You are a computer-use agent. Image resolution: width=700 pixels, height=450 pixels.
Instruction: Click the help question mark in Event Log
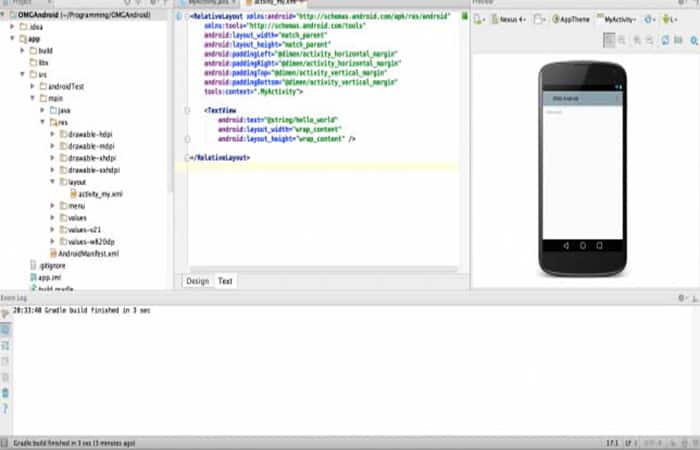[x=5, y=408]
